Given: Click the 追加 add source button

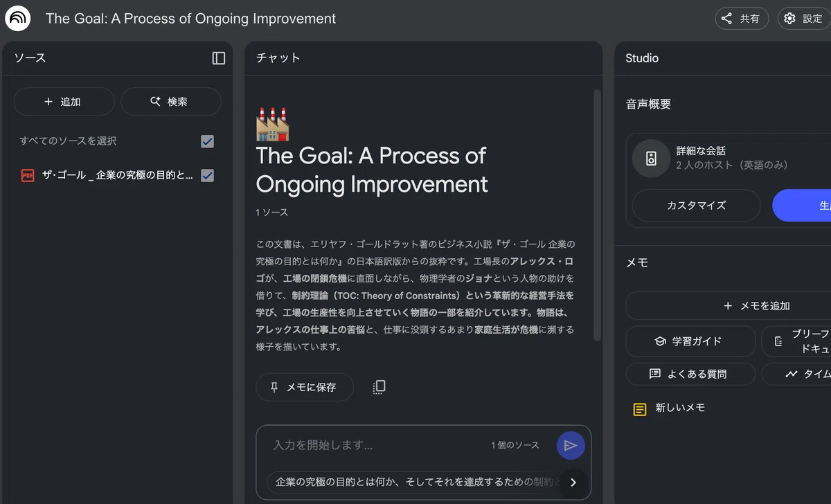Looking at the screenshot, I should [64, 102].
